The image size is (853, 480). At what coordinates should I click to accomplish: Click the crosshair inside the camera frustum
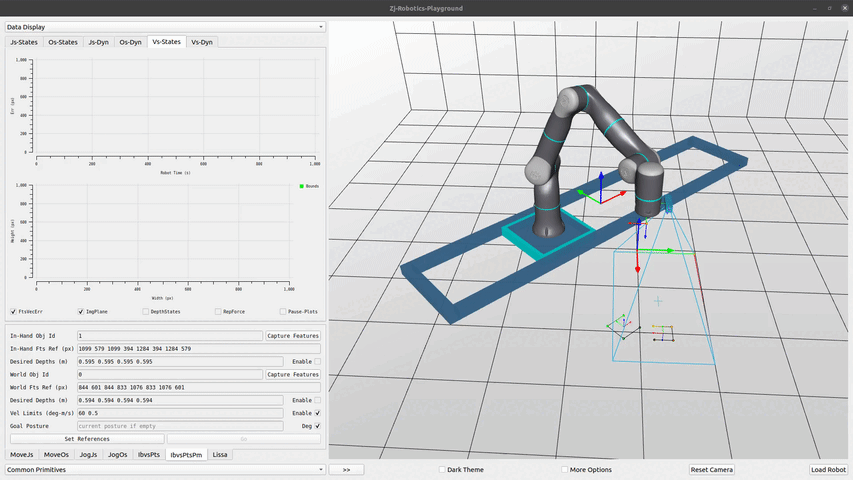coord(658,300)
